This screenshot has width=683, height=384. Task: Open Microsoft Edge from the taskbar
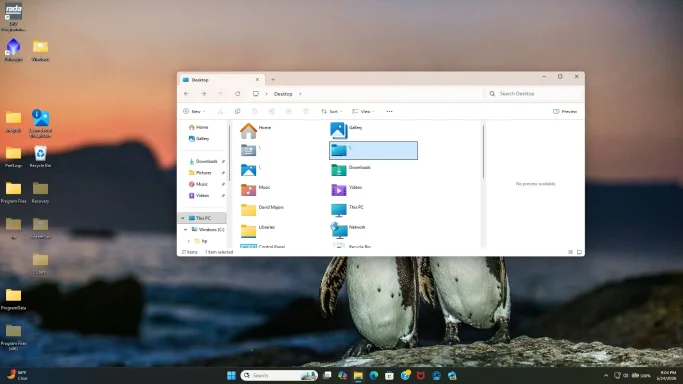click(x=374, y=375)
